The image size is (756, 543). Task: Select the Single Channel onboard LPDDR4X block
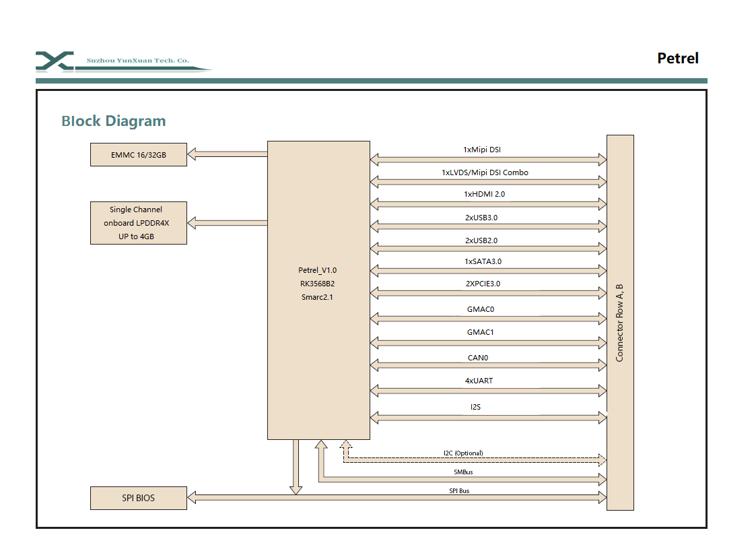tap(139, 223)
